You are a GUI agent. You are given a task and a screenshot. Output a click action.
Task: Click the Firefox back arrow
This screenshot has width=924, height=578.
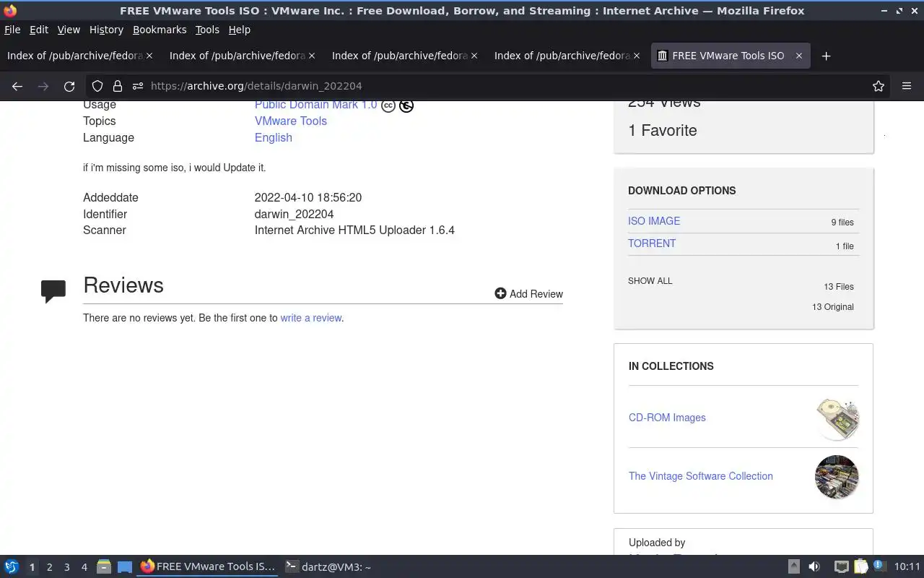click(x=17, y=86)
